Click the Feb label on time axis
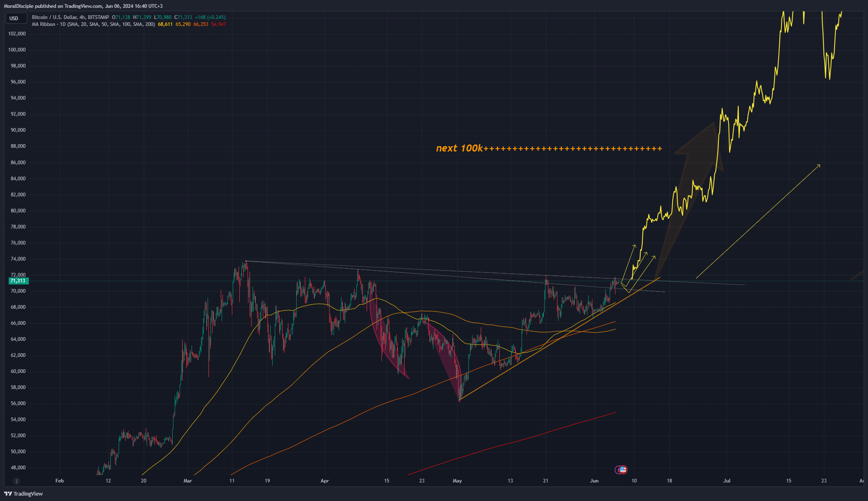The width and height of the screenshot is (868, 501). (60, 481)
